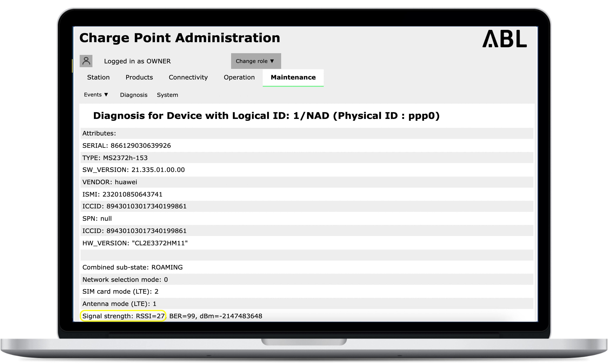Click the SERIAL number row
This screenshot has height=364, width=608.
pos(126,145)
